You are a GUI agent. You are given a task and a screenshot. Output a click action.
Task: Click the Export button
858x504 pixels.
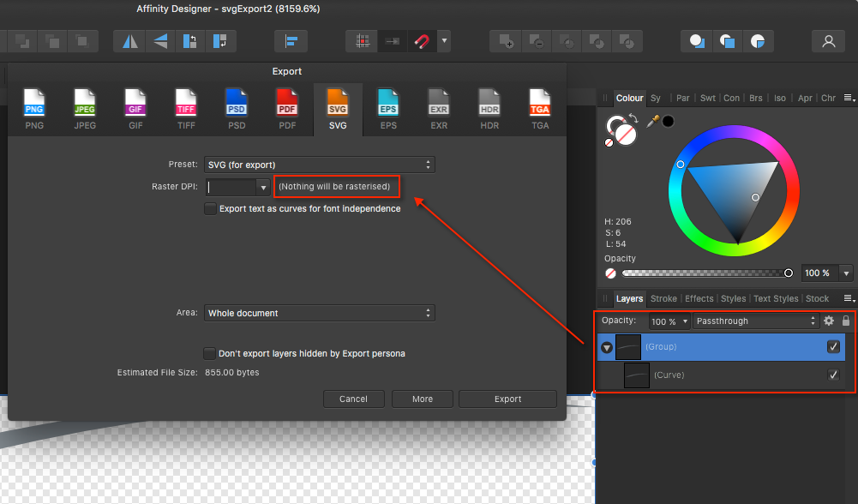click(507, 399)
